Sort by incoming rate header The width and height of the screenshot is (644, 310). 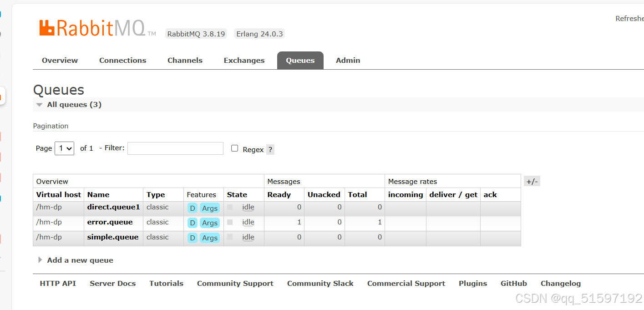coord(406,194)
